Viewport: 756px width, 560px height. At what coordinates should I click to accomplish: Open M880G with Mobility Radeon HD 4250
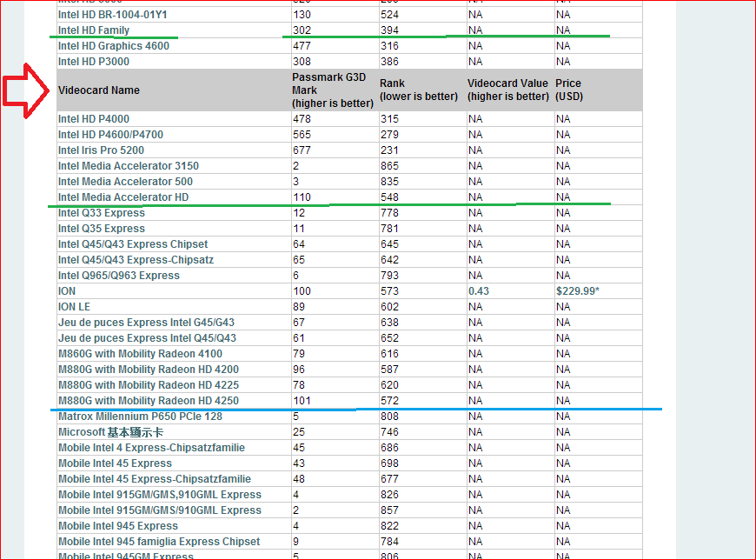(x=148, y=400)
